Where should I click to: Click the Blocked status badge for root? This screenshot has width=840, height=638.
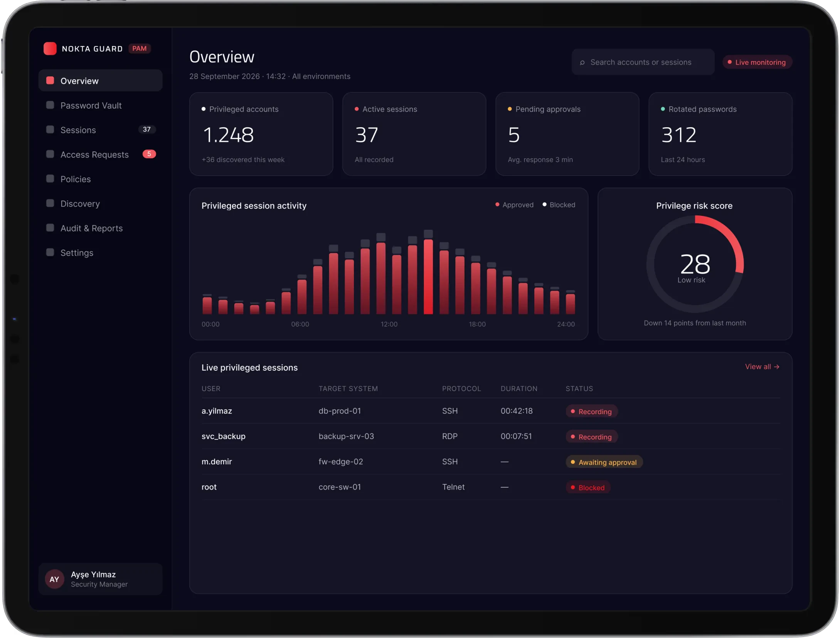pyautogui.click(x=588, y=488)
